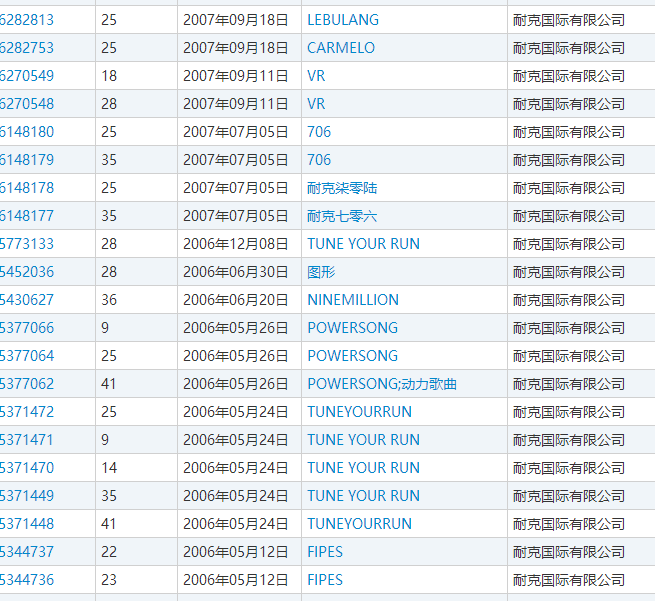The width and height of the screenshot is (655, 601).
Task: Open registration number 5452036 link
Action: click(x=27, y=272)
